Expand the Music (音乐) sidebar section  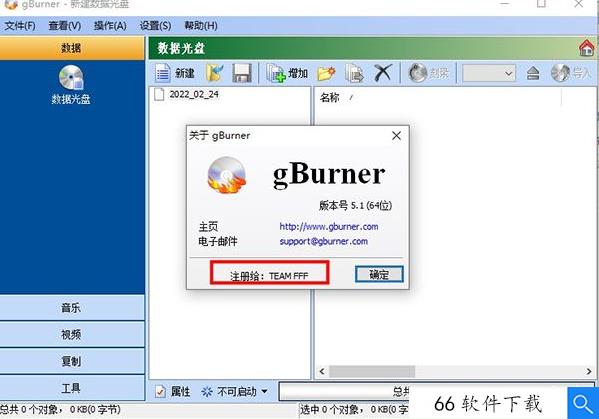coord(72,307)
